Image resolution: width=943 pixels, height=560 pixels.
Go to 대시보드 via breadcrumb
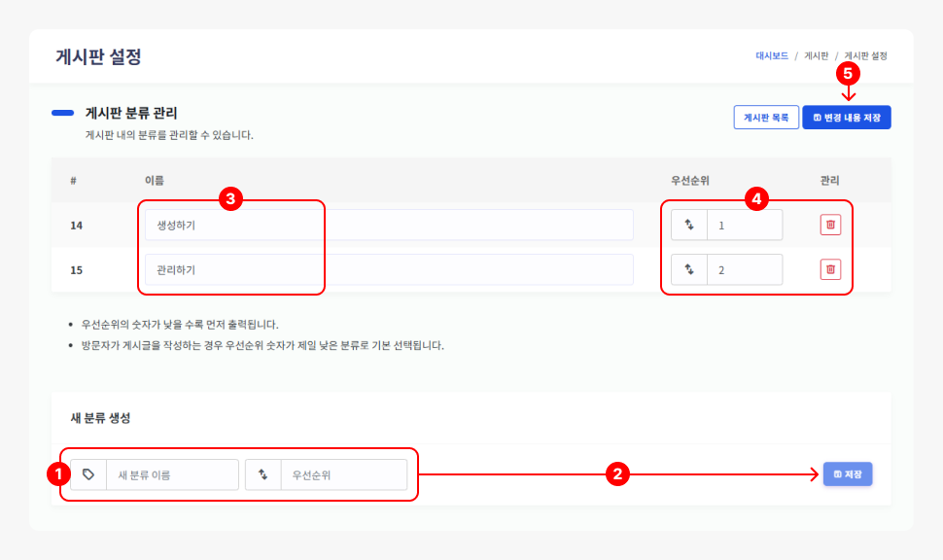pos(772,56)
